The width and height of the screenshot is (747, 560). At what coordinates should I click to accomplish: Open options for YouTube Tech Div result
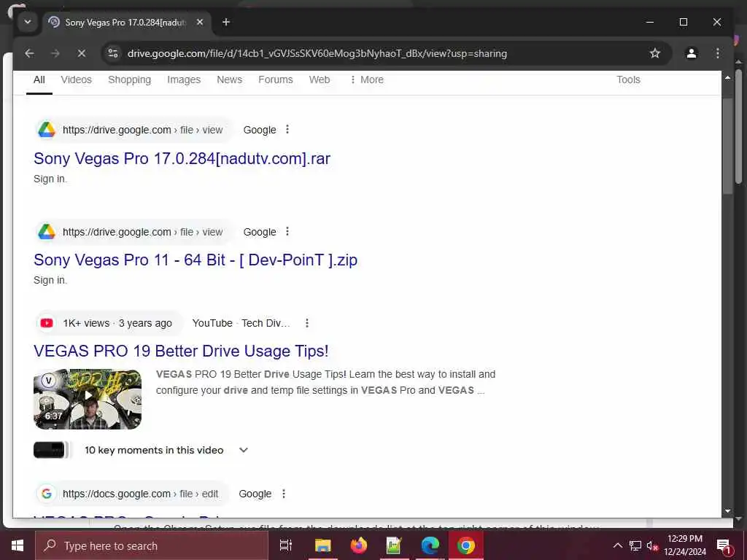(307, 323)
